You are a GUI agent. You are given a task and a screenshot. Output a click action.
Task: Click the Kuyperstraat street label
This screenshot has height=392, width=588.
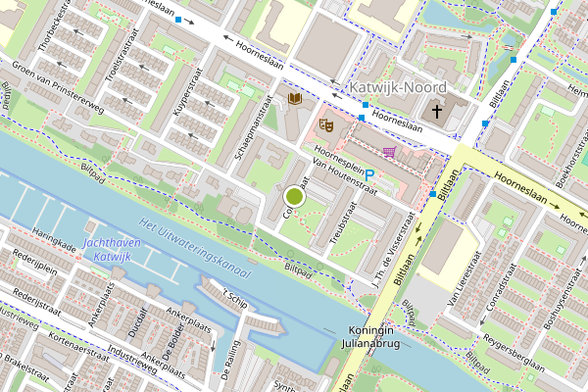click(188, 92)
